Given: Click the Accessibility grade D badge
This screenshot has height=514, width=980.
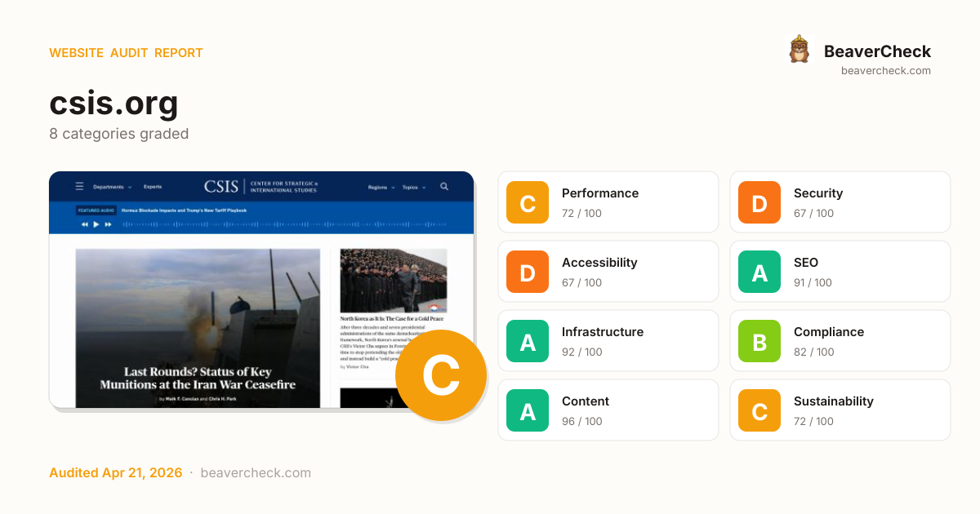Looking at the screenshot, I should tap(528, 272).
